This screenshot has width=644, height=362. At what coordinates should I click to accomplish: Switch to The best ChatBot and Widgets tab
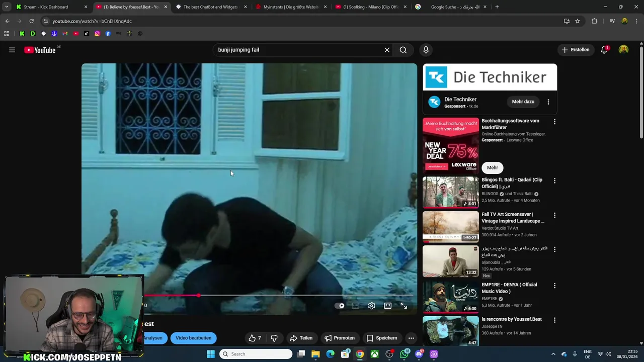[x=211, y=7]
